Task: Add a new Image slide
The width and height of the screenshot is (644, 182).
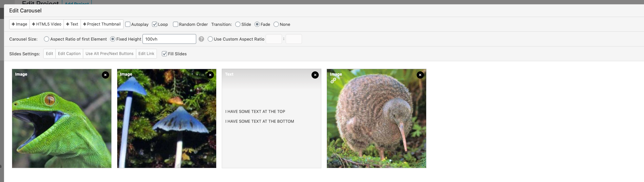Action: [x=20, y=24]
